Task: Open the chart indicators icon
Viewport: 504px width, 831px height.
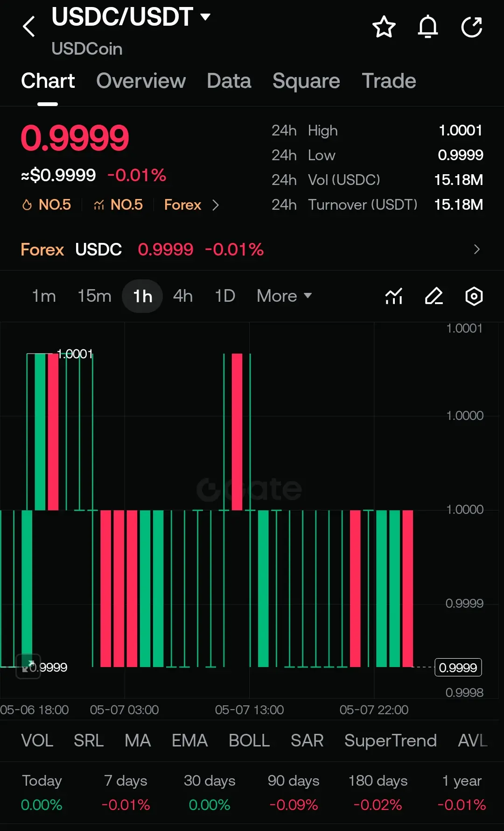Action: click(x=394, y=296)
